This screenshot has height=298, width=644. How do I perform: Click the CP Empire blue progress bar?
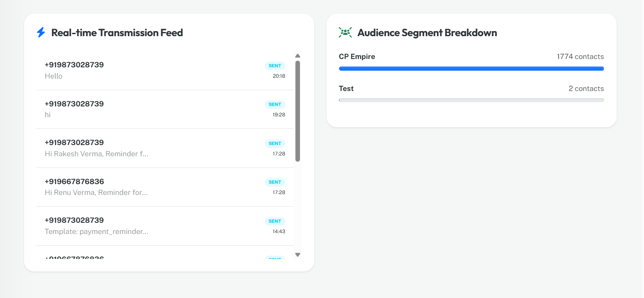471,69
